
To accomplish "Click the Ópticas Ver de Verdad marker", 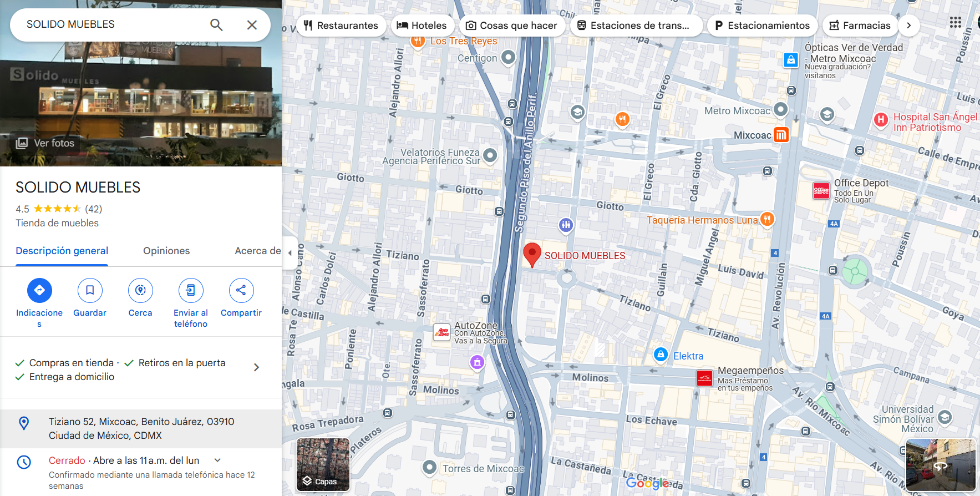I will pos(791,59).
